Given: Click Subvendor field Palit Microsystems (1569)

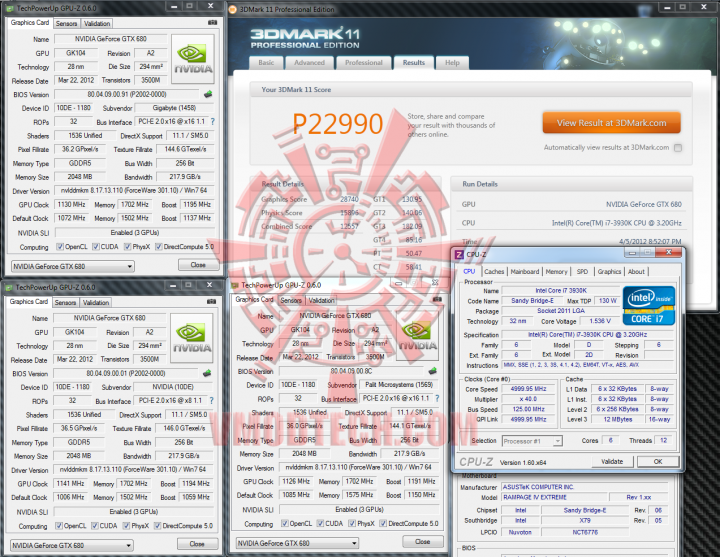Looking at the screenshot, I should (x=399, y=385).
